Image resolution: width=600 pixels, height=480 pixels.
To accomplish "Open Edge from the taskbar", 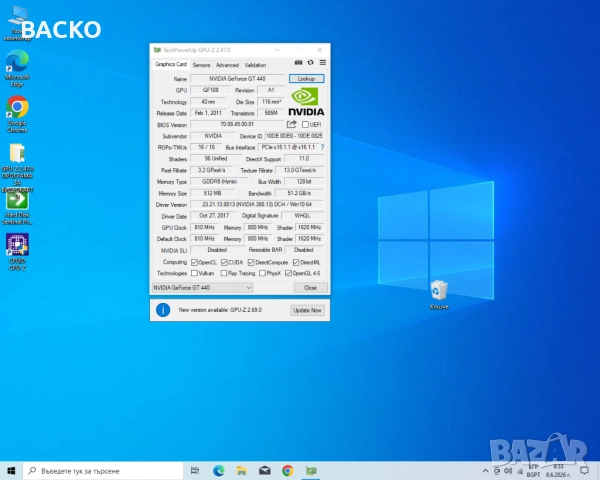I will 218,470.
